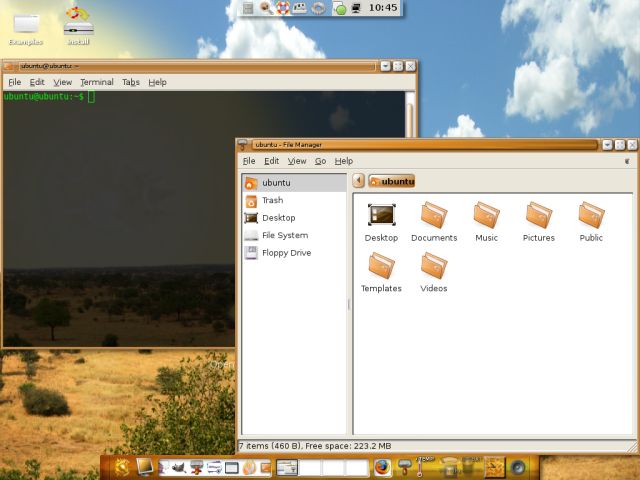Click the paint roller icon in dock

click(x=404, y=467)
